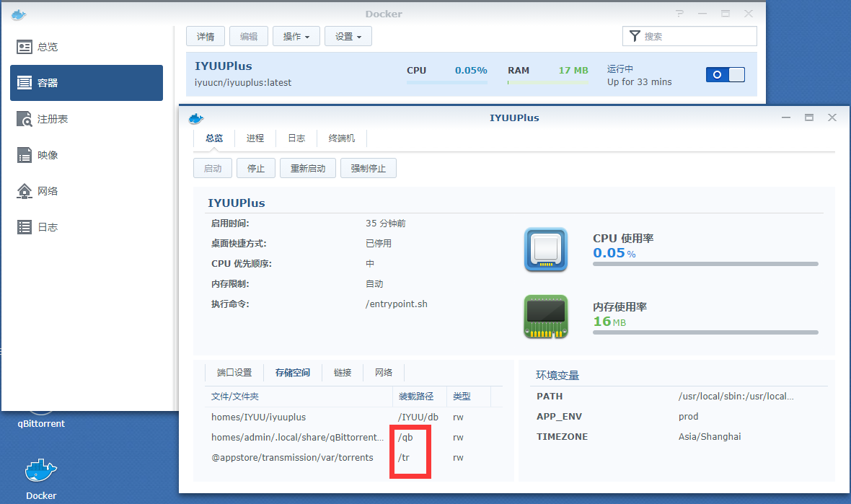This screenshot has width=851, height=504.
Task: Minimize the IYUUPlus details window
Action: [x=786, y=118]
